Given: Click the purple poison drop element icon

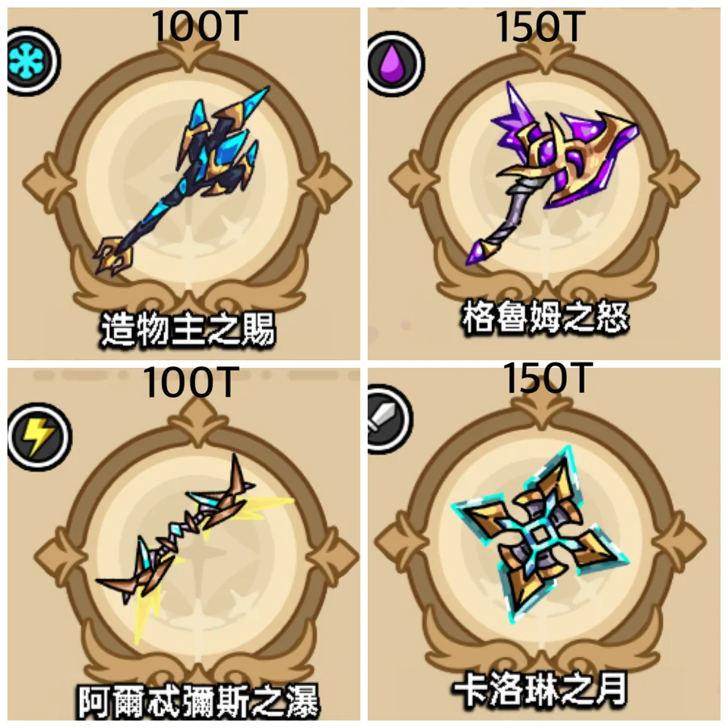Looking at the screenshot, I should pyautogui.click(x=395, y=64).
